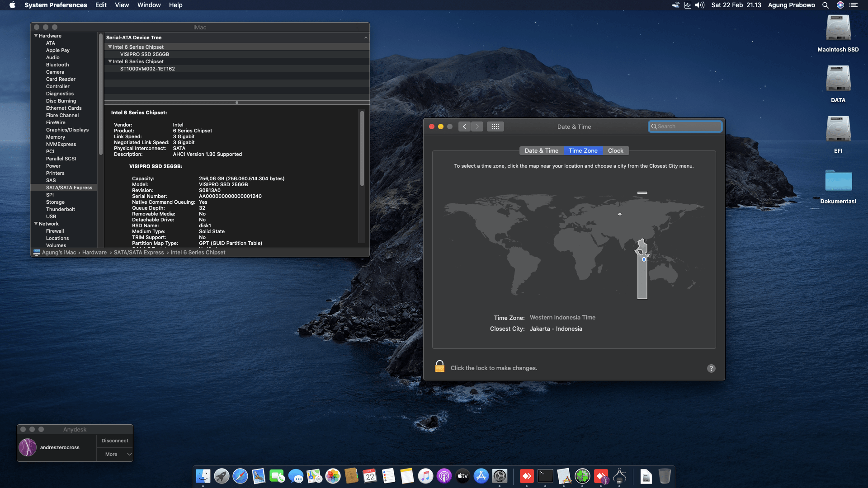Open the Trash in the dock

(665, 476)
